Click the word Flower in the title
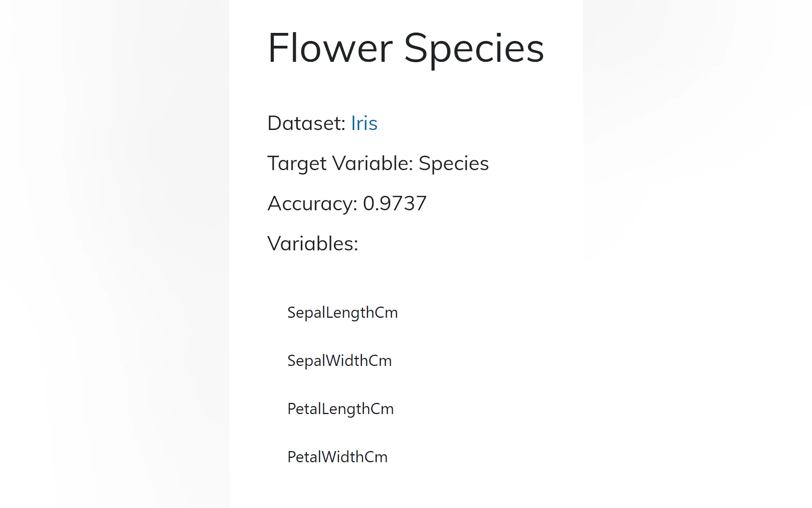Image resolution: width=812 pixels, height=508 pixels. point(330,48)
